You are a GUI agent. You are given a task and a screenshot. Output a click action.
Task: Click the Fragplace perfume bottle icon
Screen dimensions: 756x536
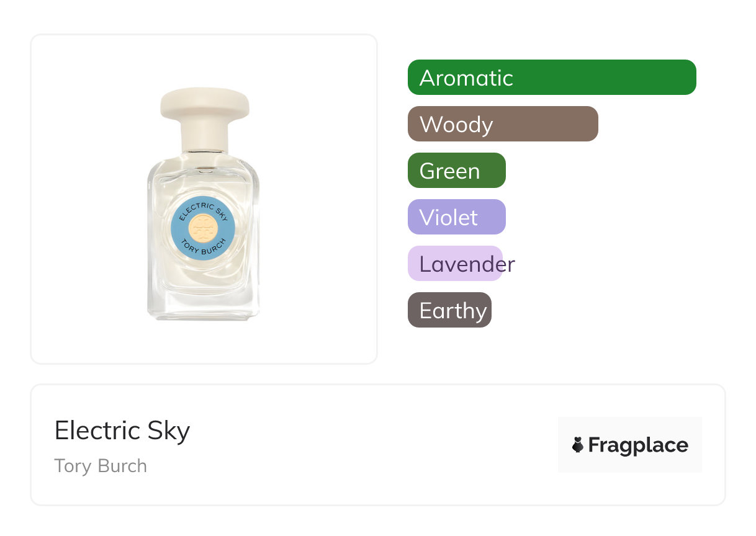[x=578, y=445]
